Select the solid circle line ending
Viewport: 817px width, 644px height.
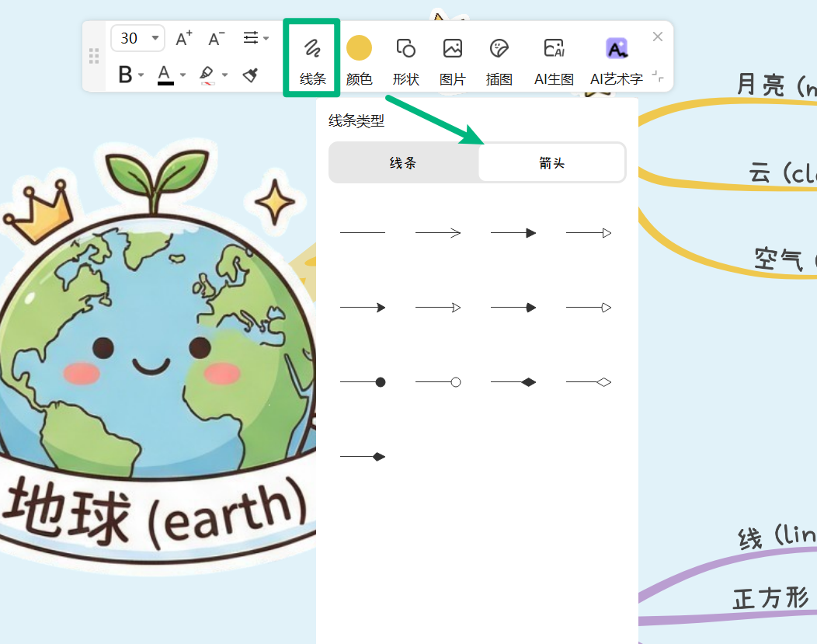coord(363,382)
